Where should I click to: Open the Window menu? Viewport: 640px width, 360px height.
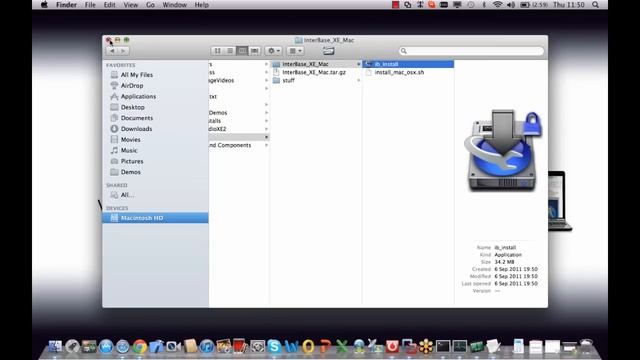coord(175,5)
